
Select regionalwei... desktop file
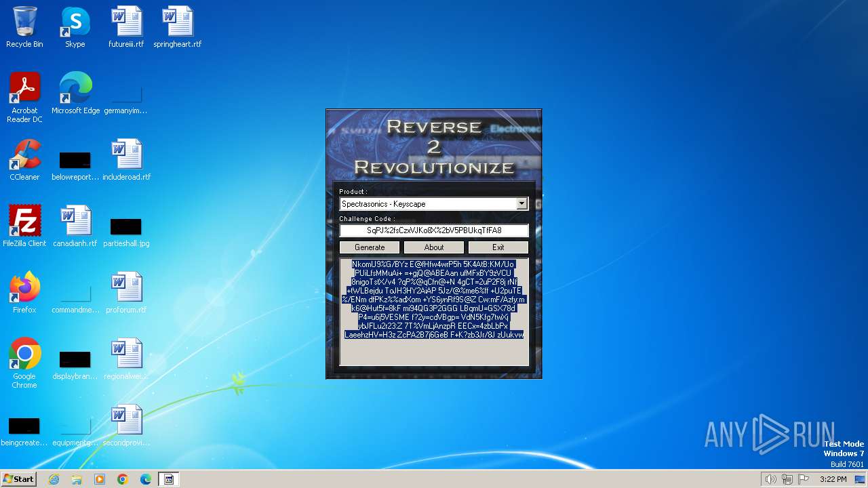pyautogui.click(x=126, y=359)
